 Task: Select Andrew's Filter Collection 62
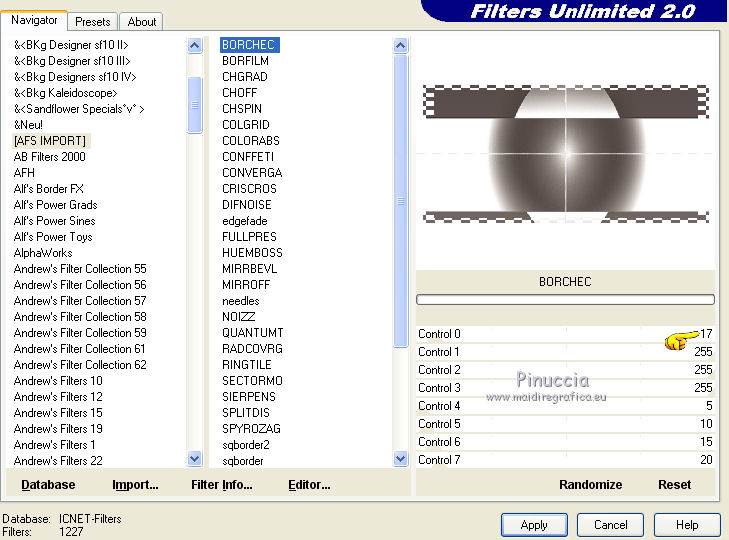[80, 365]
